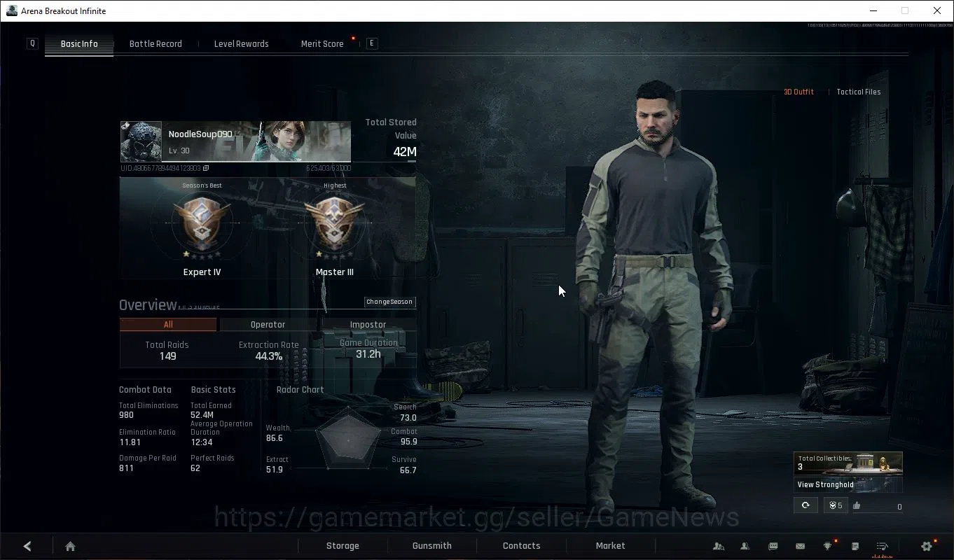
Task: Open Storage from the bottom bar
Action: [343, 546]
